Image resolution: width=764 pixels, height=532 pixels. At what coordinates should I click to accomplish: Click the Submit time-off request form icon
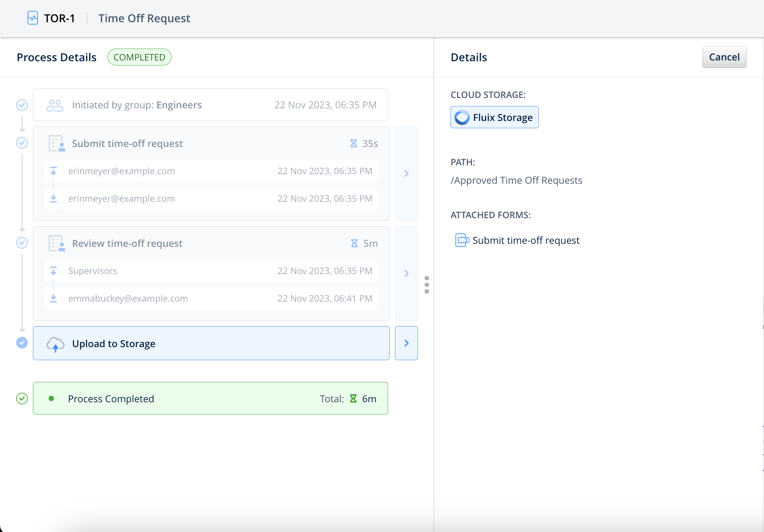57,144
